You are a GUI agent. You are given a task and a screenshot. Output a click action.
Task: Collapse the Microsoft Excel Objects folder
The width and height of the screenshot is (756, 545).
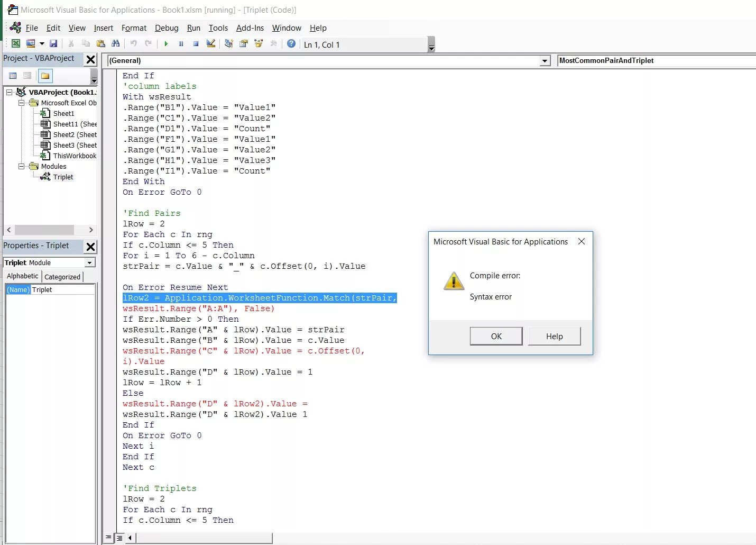tap(22, 103)
